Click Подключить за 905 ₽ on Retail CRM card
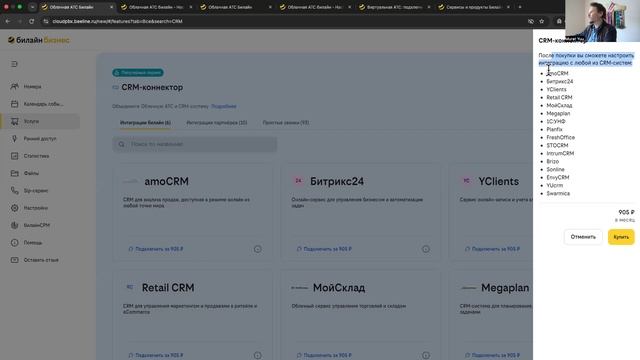Viewport: 640px width, 360px height. [x=156, y=356]
